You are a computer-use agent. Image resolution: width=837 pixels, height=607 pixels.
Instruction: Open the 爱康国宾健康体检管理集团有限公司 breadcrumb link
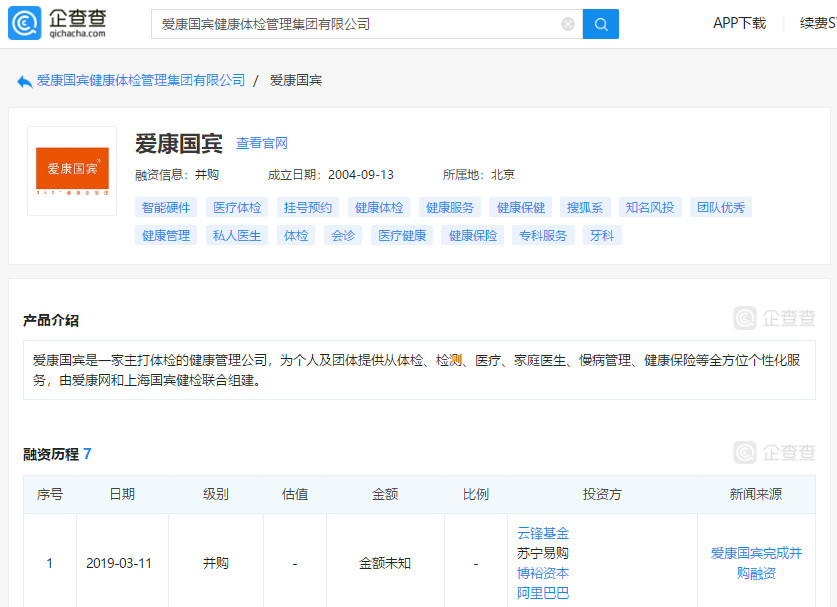141,81
